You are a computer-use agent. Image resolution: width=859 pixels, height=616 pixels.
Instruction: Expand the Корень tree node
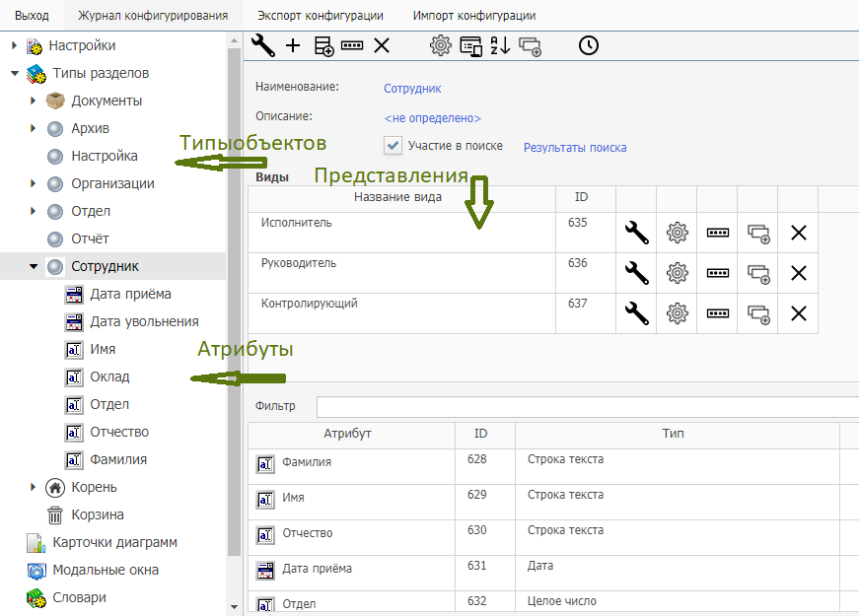coord(33,487)
